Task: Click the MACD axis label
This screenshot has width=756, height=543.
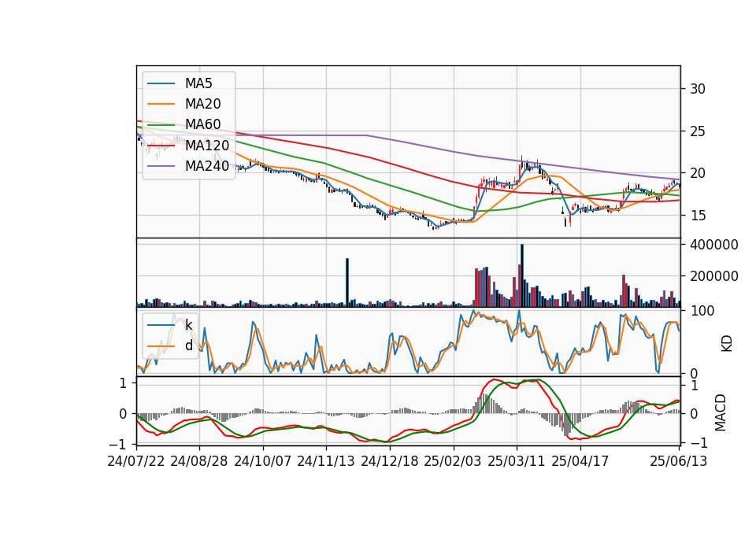Action: click(721, 412)
